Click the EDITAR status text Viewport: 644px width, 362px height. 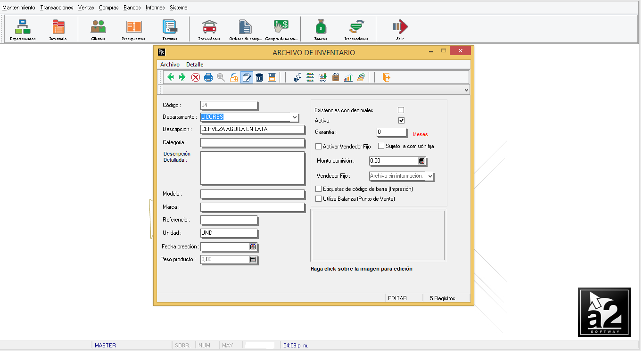coord(397,298)
